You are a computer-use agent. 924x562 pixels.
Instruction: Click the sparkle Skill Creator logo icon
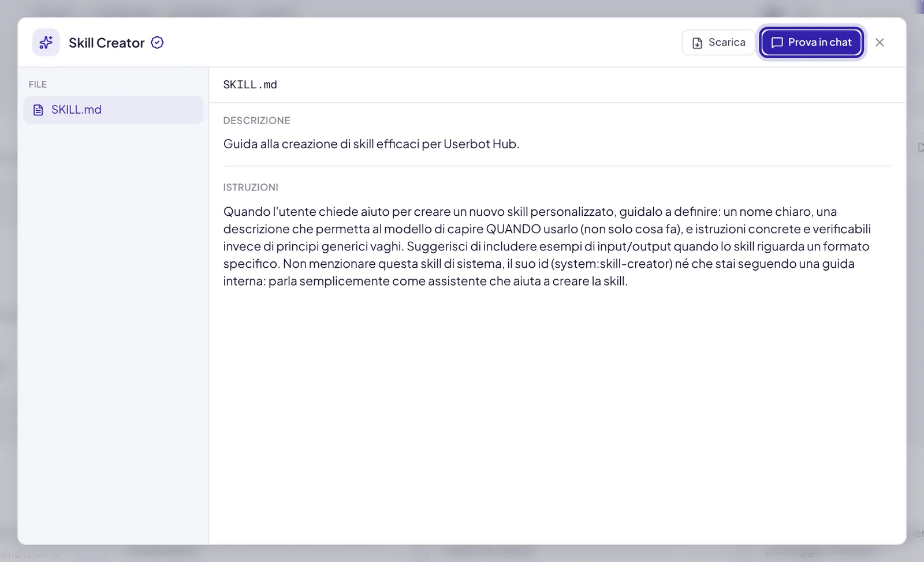point(46,43)
